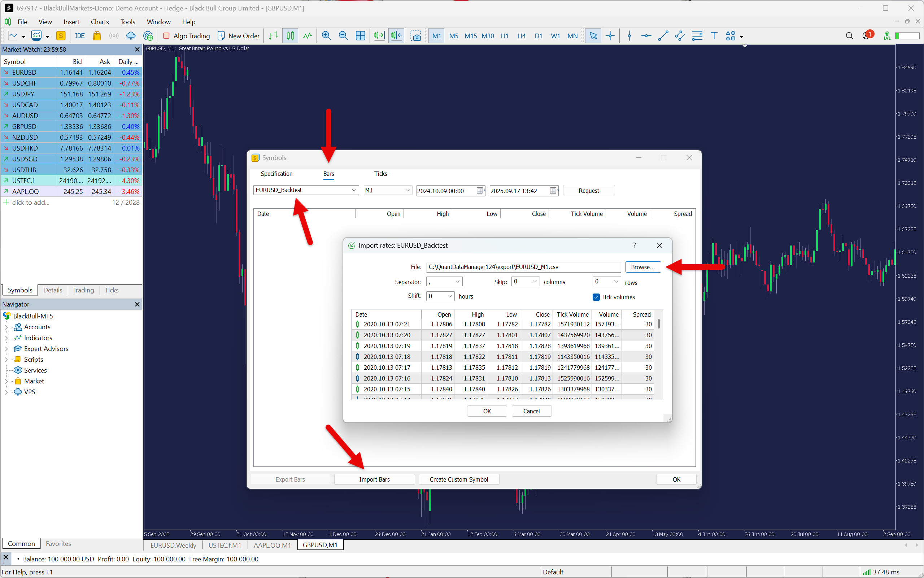Switch chart to candlestick display
924x578 pixels.
291,36
